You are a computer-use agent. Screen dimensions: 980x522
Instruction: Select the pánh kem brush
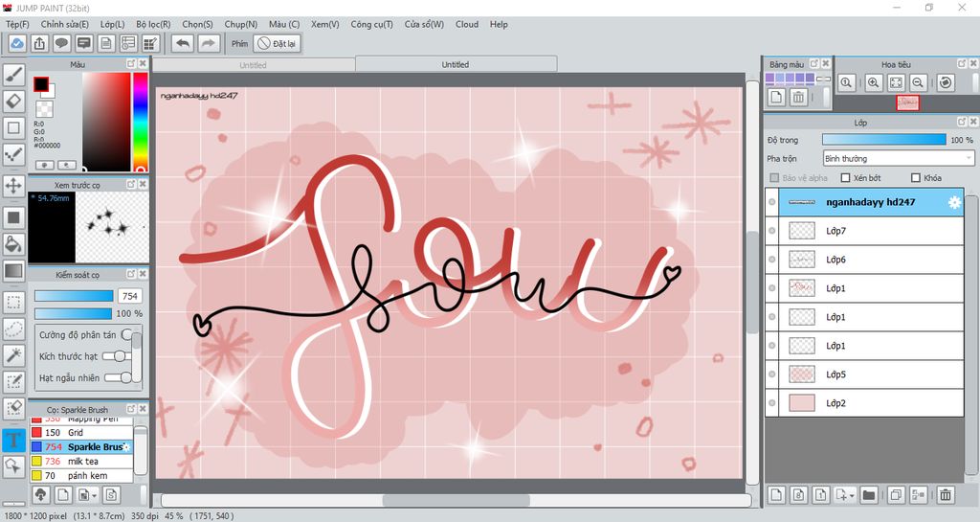tap(81, 476)
